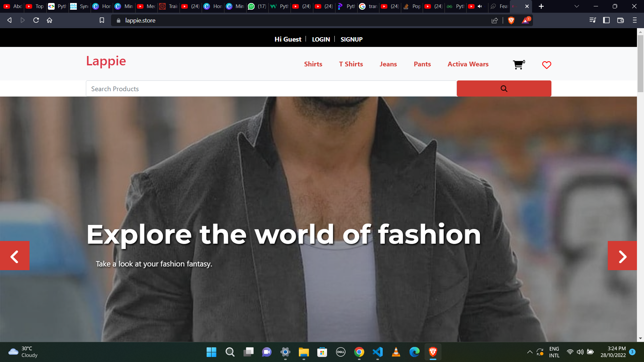Viewport: 644px width, 362px height.
Task: Click the heart/wishlist icon
Action: [547, 65]
